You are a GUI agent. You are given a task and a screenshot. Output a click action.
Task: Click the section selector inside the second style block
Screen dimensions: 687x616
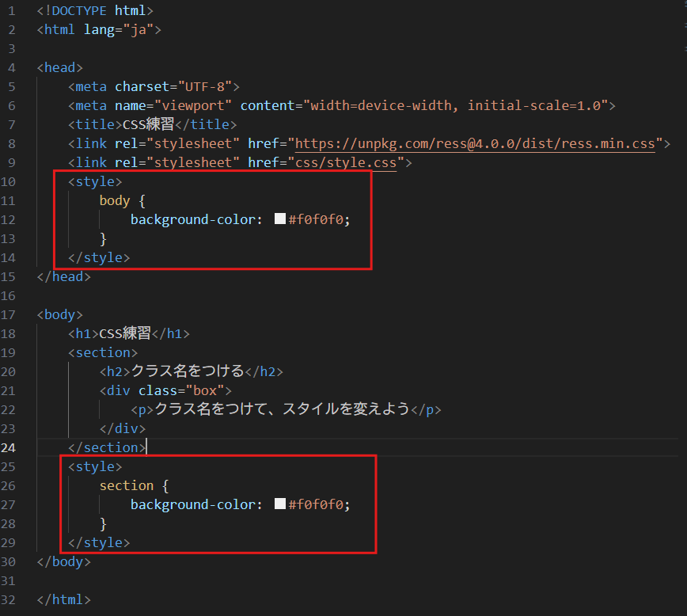click(126, 485)
